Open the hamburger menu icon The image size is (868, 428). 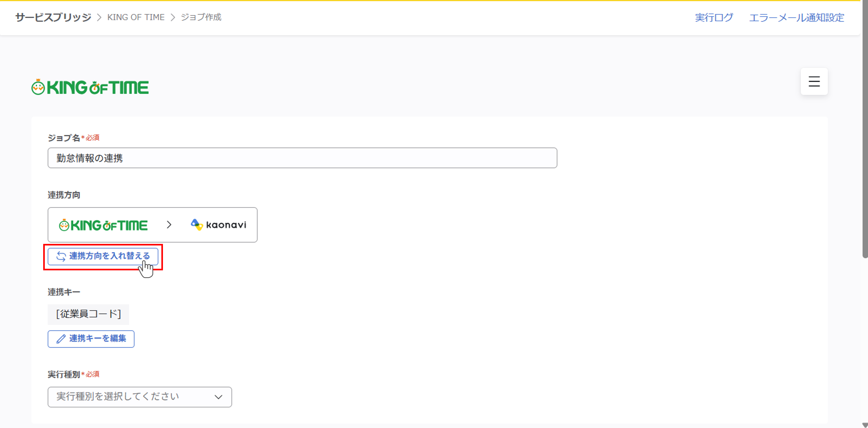tap(814, 81)
